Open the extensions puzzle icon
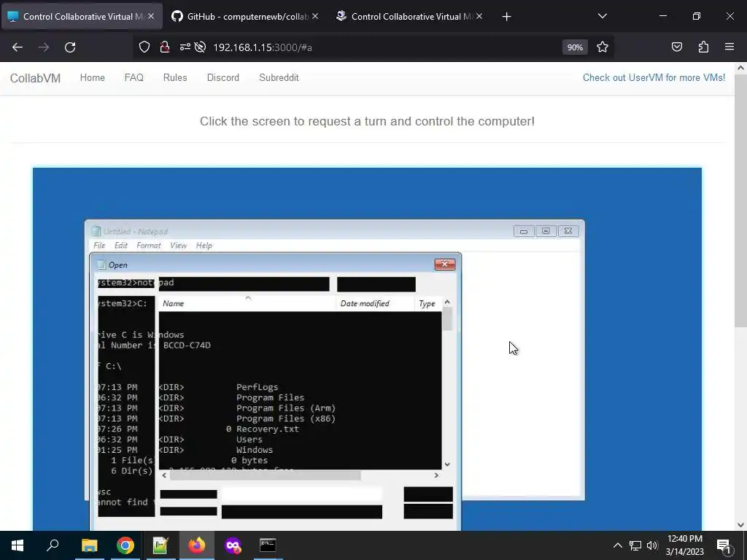The height and width of the screenshot is (560, 747). 703,47
